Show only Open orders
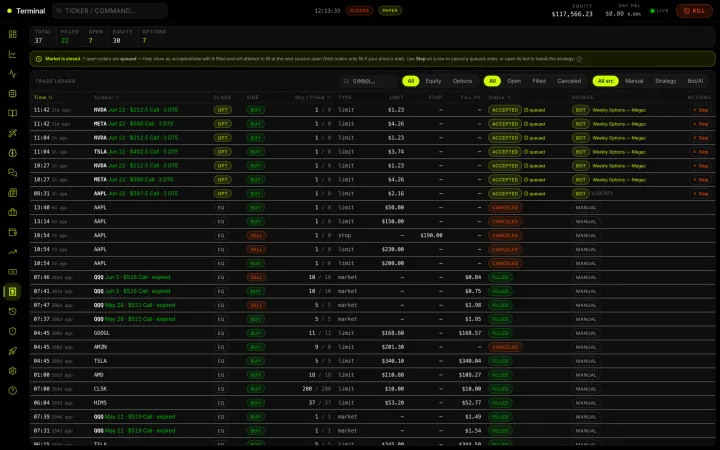The height and width of the screenshot is (450, 720). 514,81
